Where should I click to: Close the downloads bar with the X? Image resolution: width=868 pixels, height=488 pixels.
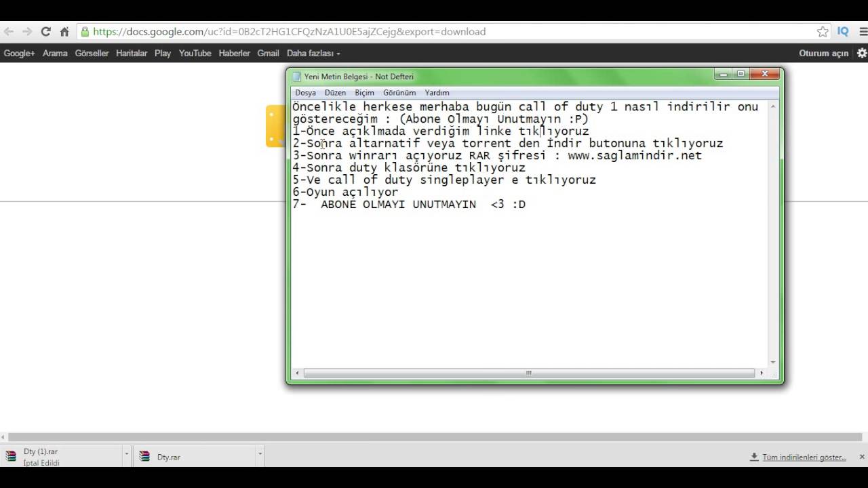[862, 457]
